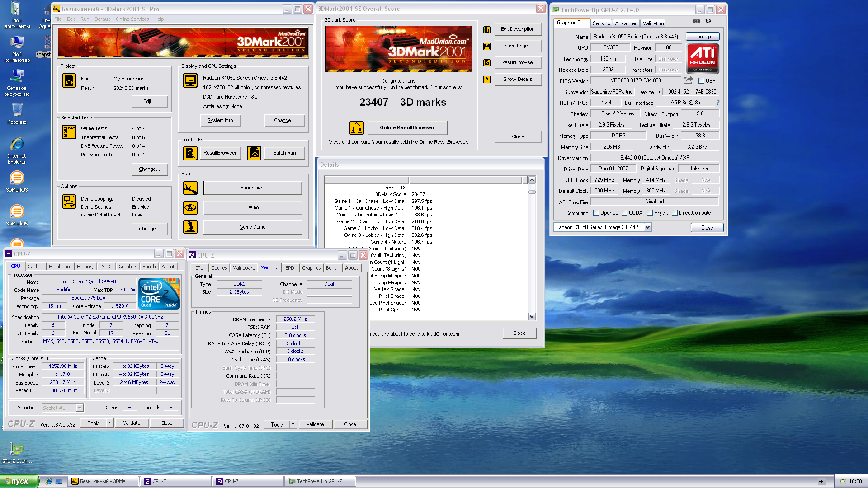Click the Game Demo joystick icon
This screenshot has width=868, height=488.
[190, 227]
